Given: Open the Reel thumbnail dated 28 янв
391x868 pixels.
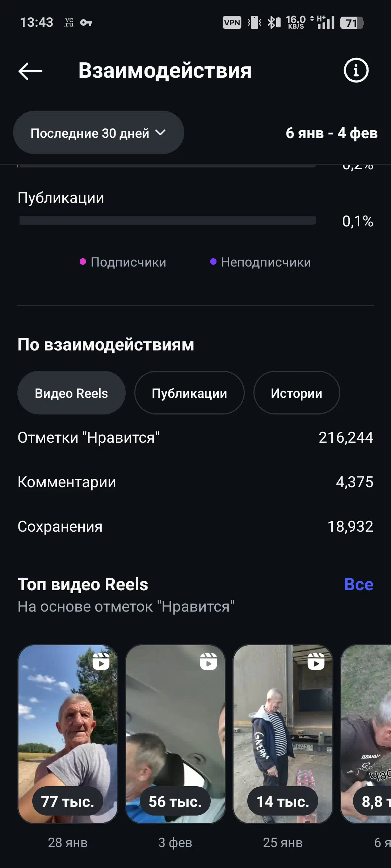Looking at the screenshot, I should point(68,734).
